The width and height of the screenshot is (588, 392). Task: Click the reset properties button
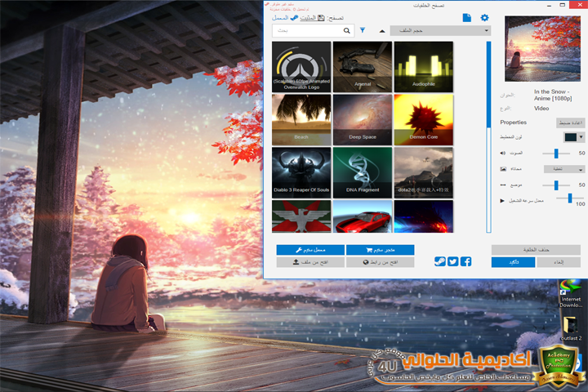[570, 122]
